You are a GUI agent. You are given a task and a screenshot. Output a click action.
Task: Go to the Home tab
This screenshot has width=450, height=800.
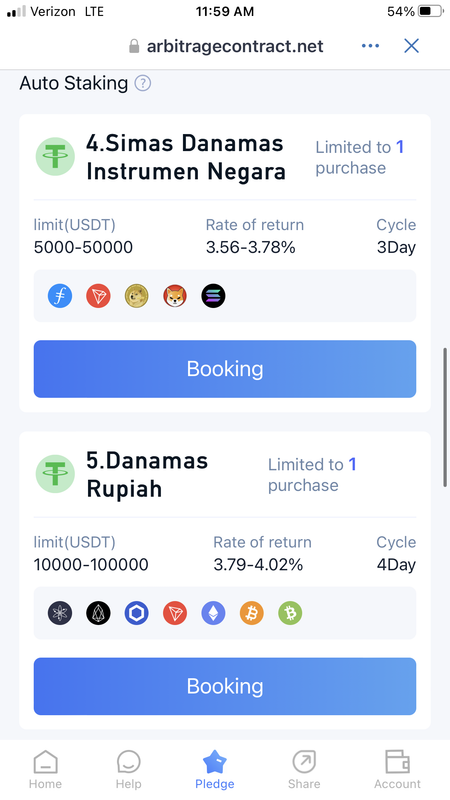point(45,770)
